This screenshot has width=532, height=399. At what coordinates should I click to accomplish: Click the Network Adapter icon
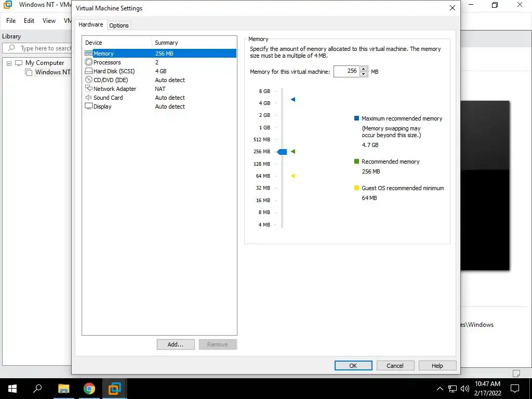coord(88,88)
